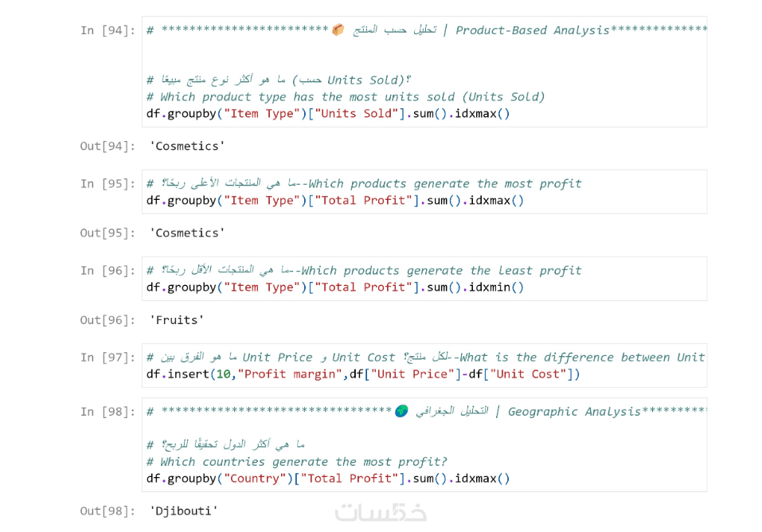The width and height of the screenshot is (762, 532).
Task: Select the In [98] cell prompt
Action: [x=107, y=412]
